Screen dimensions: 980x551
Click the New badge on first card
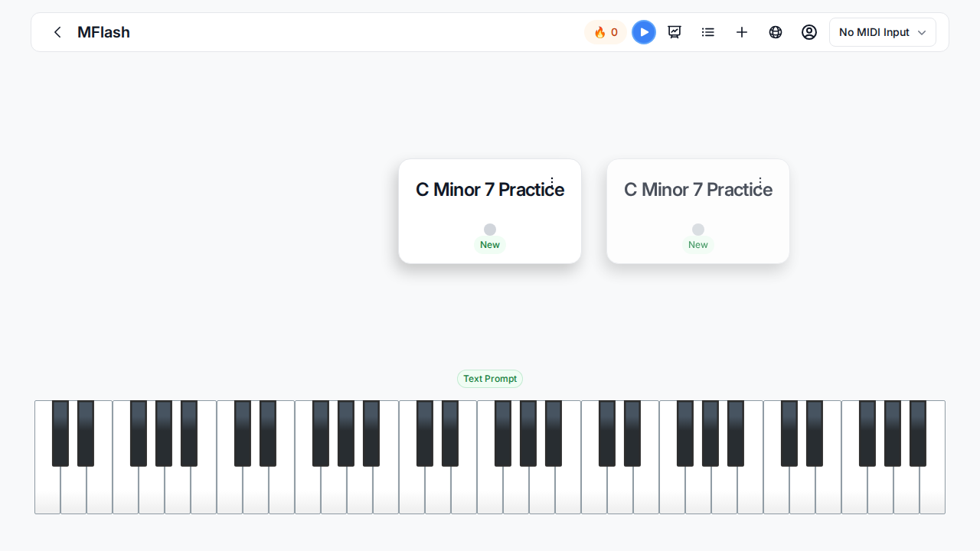[x=490, y=245]
